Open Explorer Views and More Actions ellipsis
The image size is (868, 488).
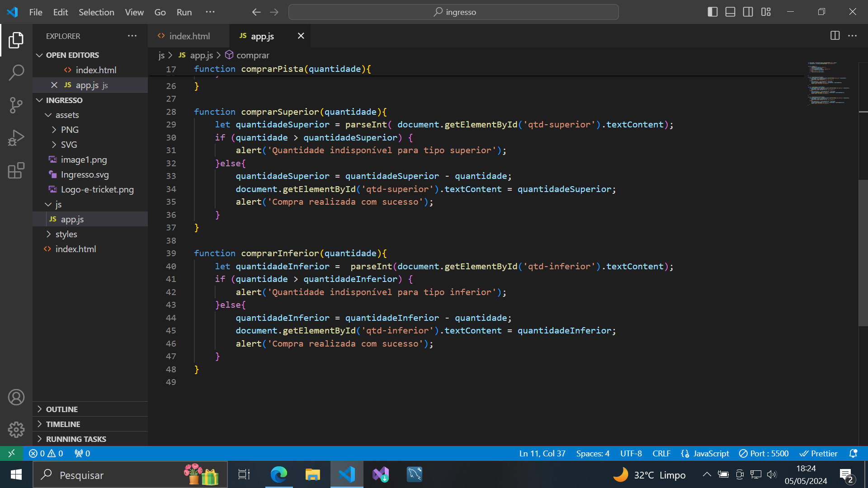click(x=132, y=36)
